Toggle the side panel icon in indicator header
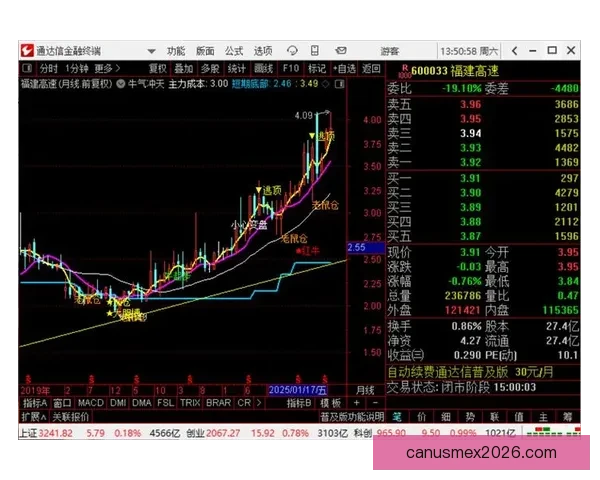The image size is (600, 480). (x=339, y=84)
